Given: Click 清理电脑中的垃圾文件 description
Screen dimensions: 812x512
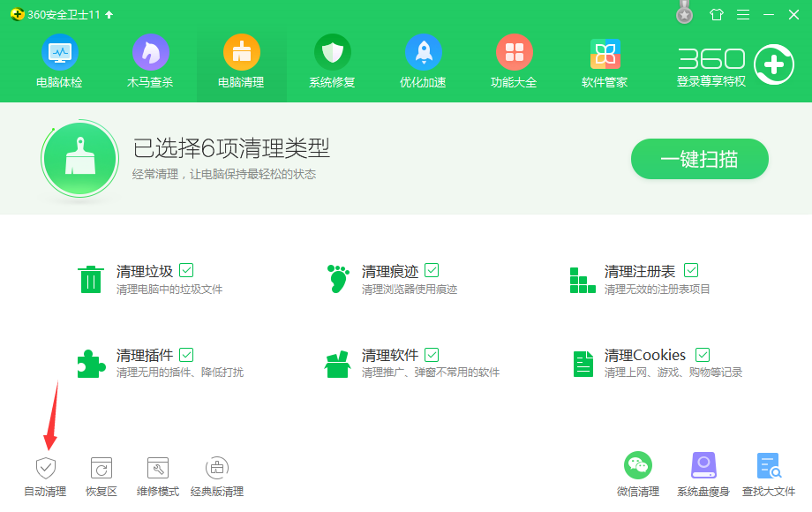Looking at the screenshot, I should (x=169, y=290).
